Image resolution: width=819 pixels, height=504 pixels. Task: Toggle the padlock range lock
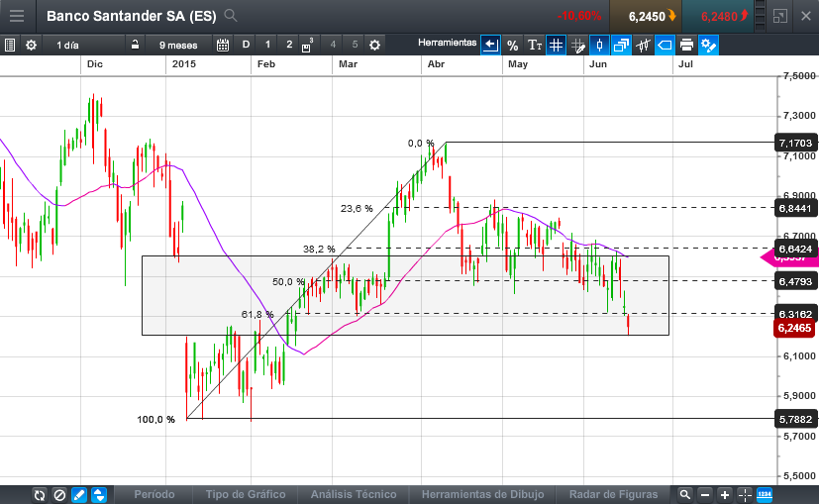pyautogui.click(x=135, y=45)
